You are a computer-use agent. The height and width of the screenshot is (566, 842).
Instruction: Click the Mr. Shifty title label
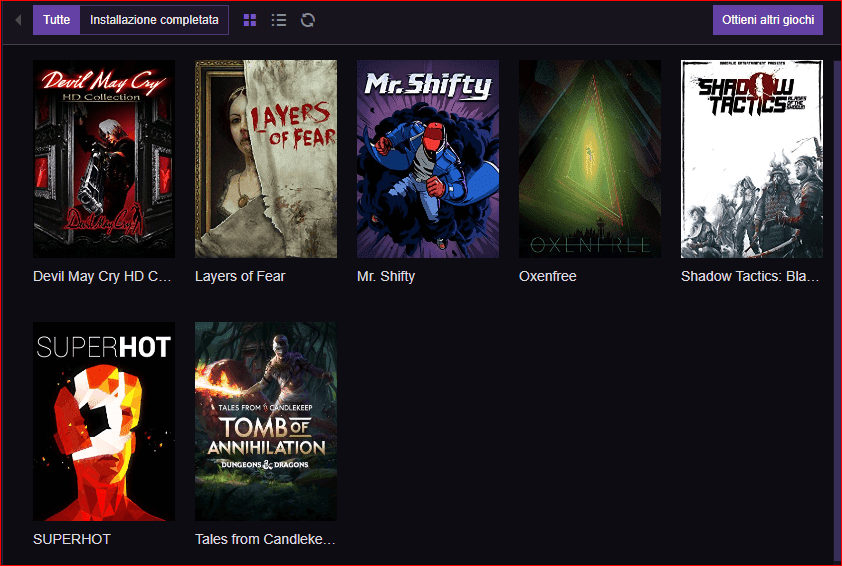386,276
